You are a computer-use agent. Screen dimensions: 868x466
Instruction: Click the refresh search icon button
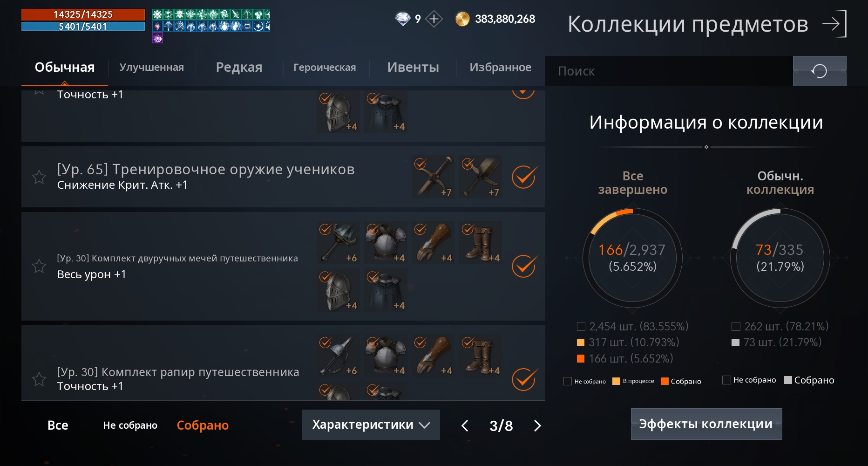tap(820, 71)
